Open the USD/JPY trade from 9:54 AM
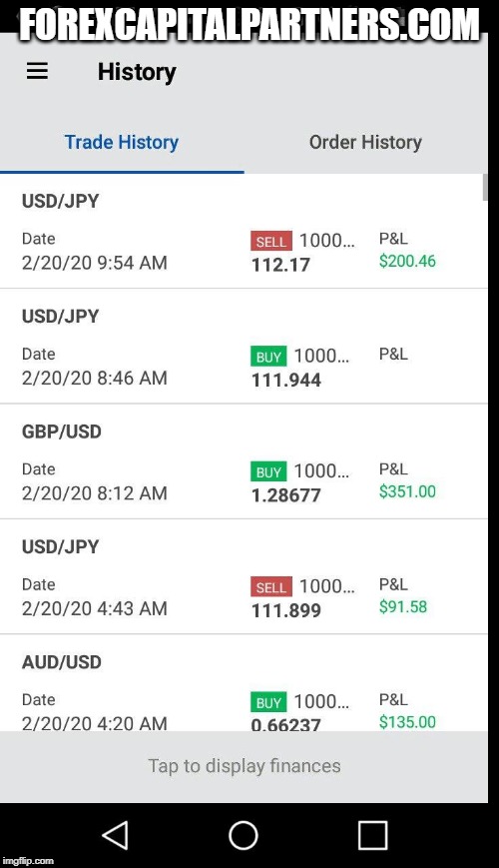 [244, 232]
